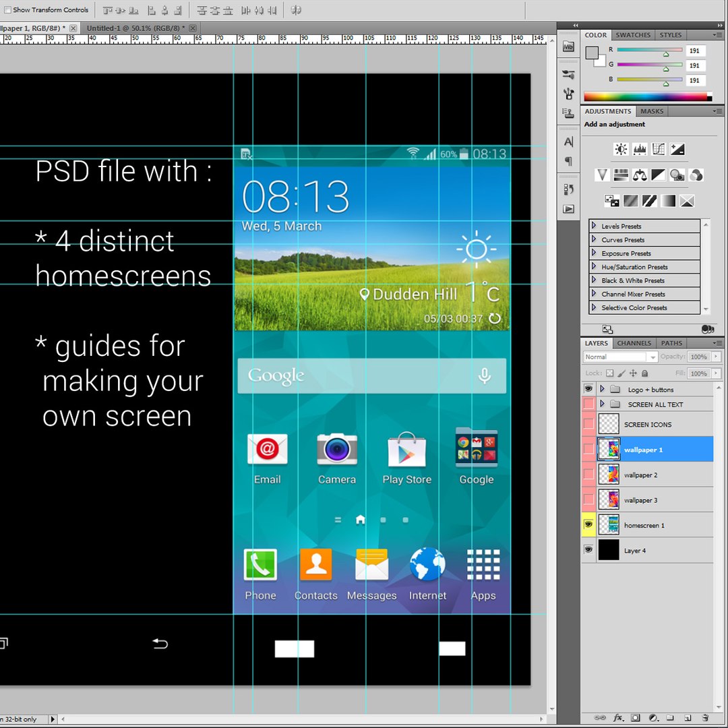This screenshot has width=728, height=728.
Task: Create a new layer
Action: coord(688,718)
